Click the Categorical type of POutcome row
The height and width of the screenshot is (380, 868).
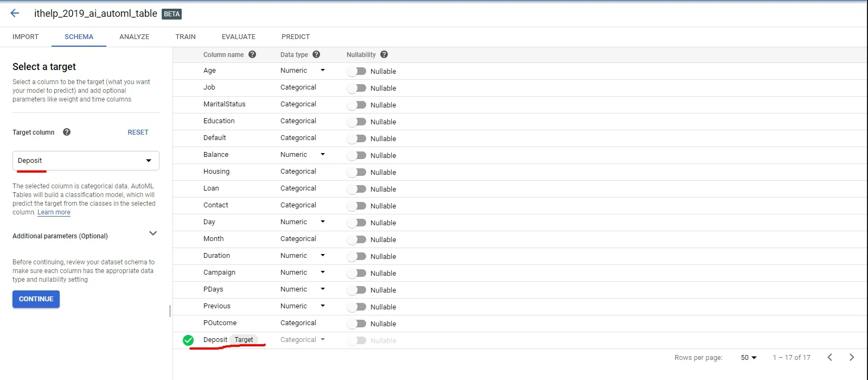[298, 323]
